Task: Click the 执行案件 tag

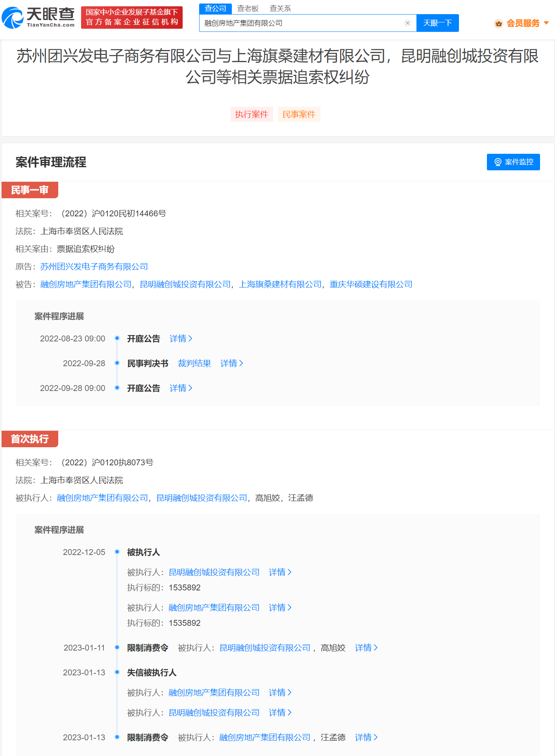Action: pyautogui.click(x=252, y=114)
